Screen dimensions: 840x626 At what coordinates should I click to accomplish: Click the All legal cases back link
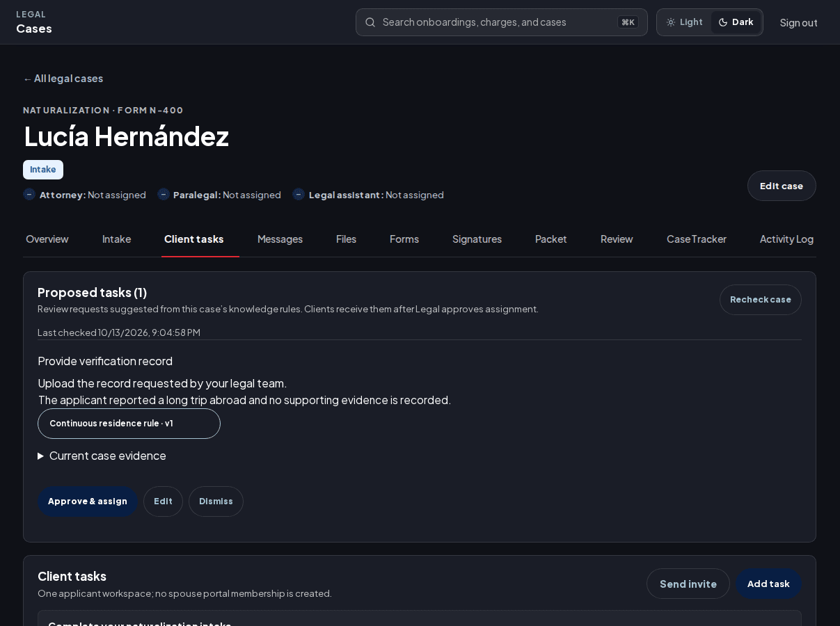(x=63, y=79)
